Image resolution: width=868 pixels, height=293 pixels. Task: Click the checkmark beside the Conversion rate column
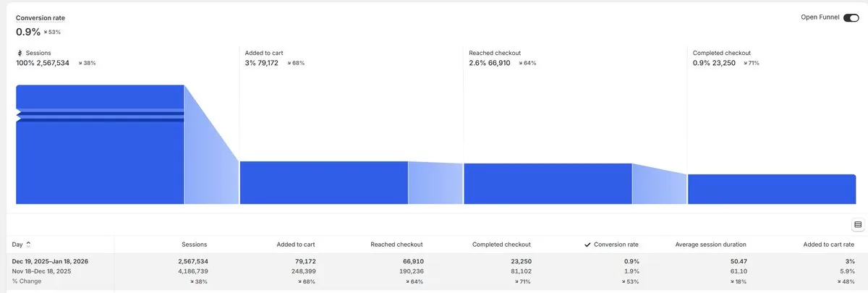[587, 245]
